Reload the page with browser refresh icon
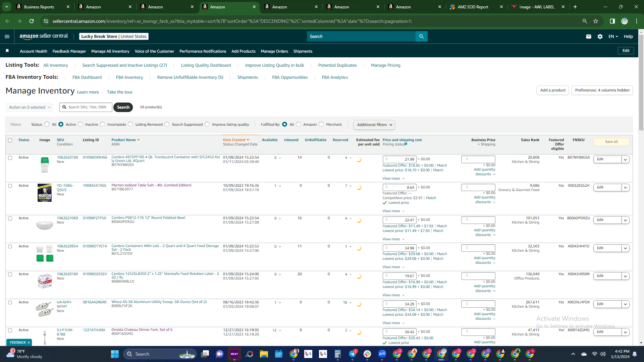 coord(32,21)
